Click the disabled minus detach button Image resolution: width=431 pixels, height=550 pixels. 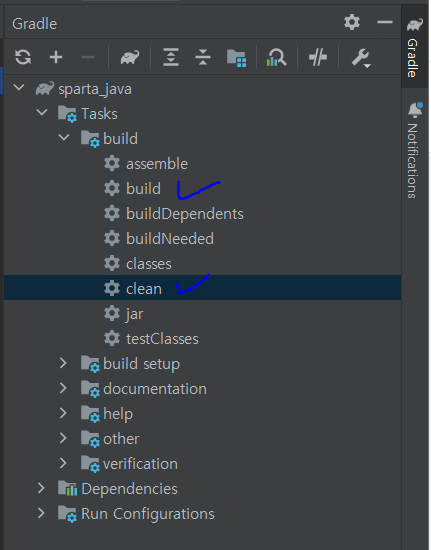[88, 57]
